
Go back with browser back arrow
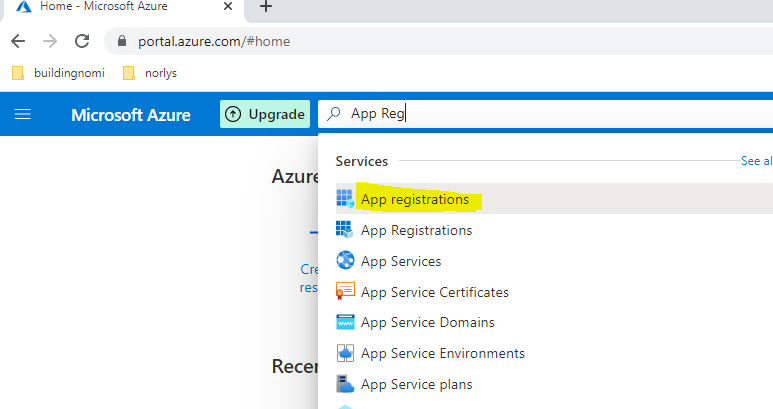click(x=18, y=41)
